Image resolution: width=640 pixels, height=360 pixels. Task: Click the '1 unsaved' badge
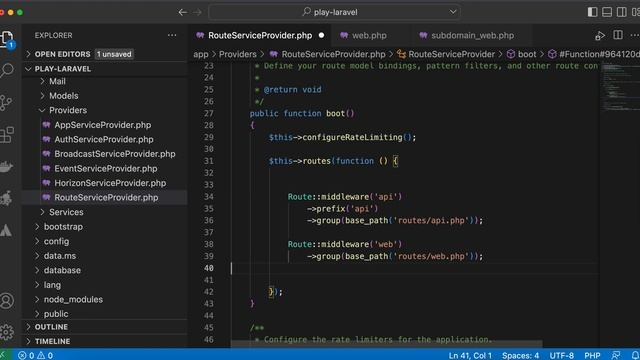pos(114,54)
